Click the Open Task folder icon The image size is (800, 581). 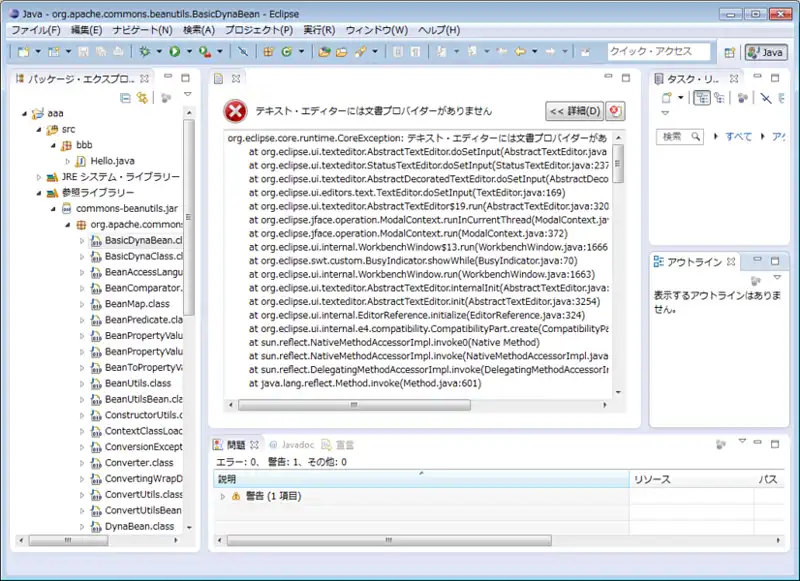point(341,52)
